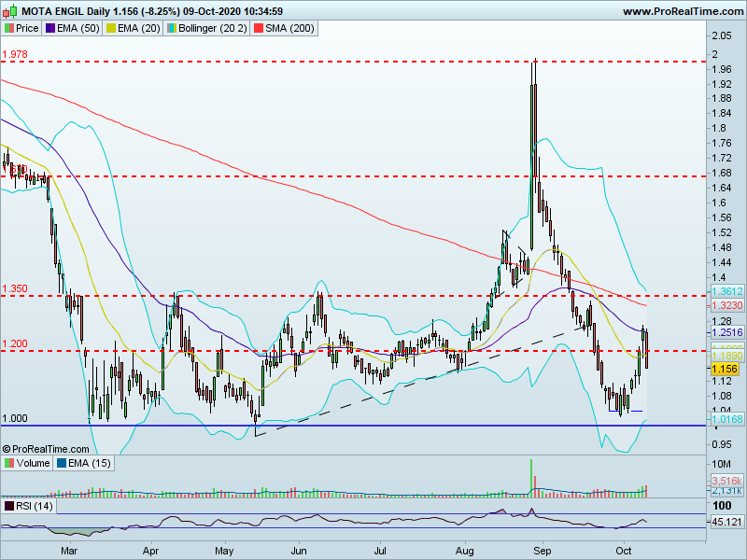
Task: Click the 1.68 price axis label
Action: coord(722,173)
